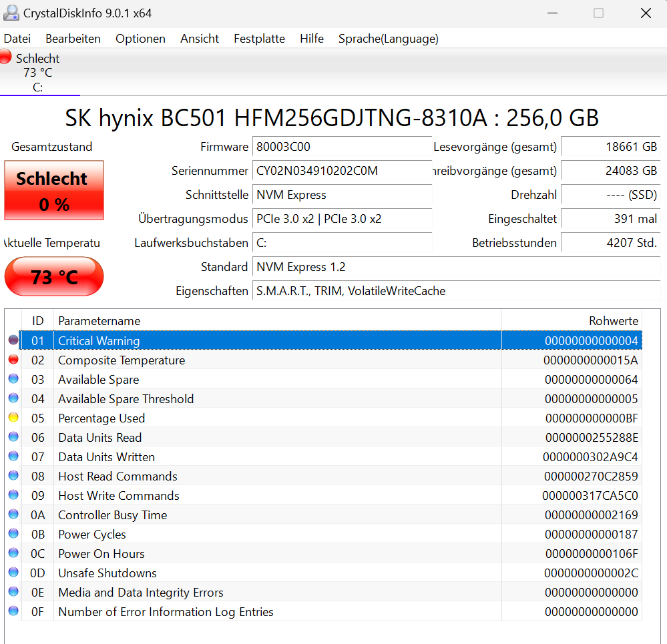Click raw value 00000000002169 of Controller Busy Time
This screenshot has width=667, height=644.
pos(592,515)
